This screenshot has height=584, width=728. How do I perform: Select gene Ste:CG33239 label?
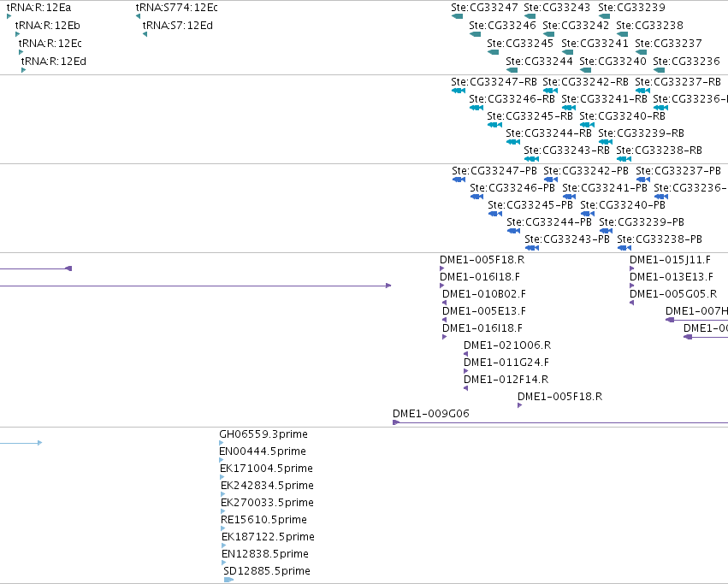click(x=631, y=8)
